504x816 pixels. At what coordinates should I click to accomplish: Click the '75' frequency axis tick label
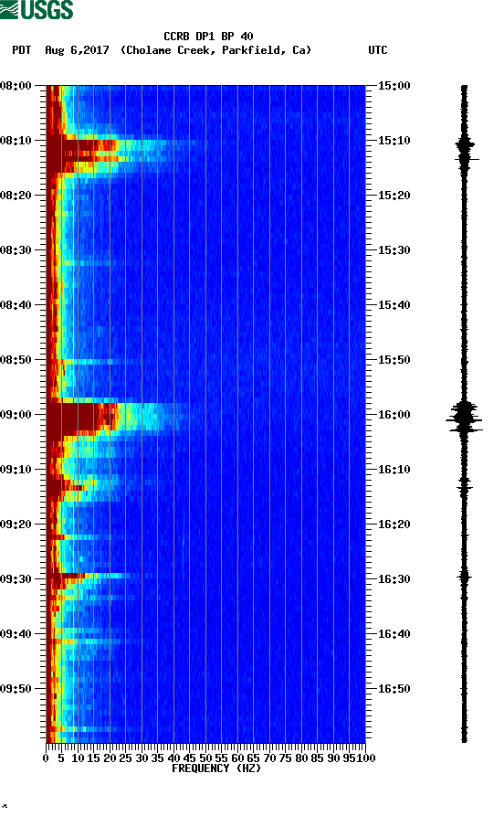285,758
